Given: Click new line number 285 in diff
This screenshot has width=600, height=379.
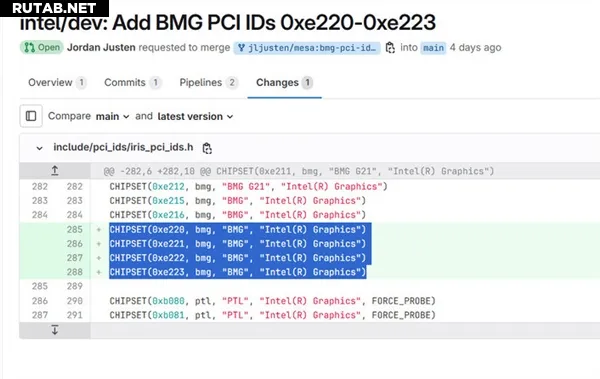Looking at the screenshot, I should [75, 229].
